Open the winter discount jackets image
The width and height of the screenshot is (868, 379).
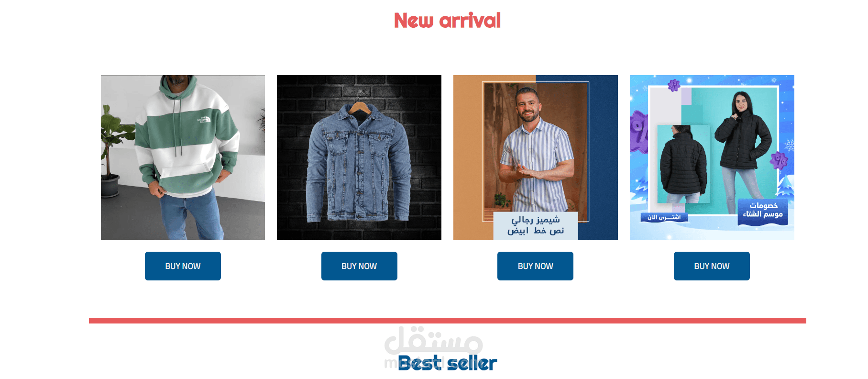[712, 157]
